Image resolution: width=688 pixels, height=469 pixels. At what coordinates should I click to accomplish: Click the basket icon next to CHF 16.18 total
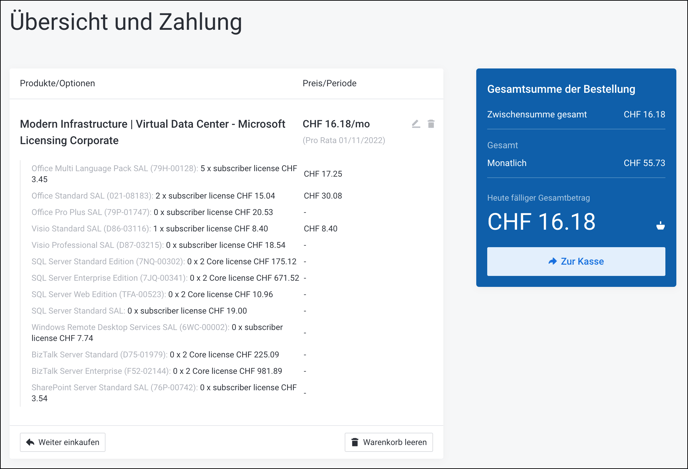click(660, 226)
